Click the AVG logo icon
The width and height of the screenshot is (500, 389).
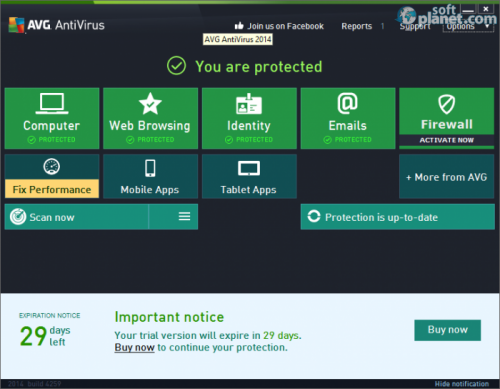pos(16,25)
